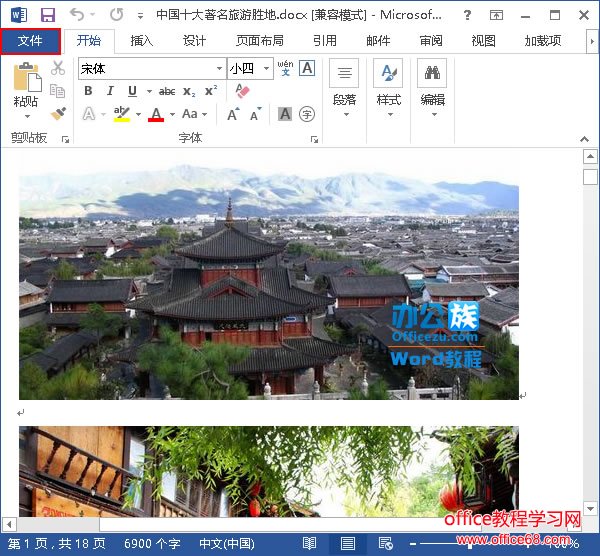Open the 段落 paragraph group
600x556 pixels.
pyautogui.click(x=344, y=89)
